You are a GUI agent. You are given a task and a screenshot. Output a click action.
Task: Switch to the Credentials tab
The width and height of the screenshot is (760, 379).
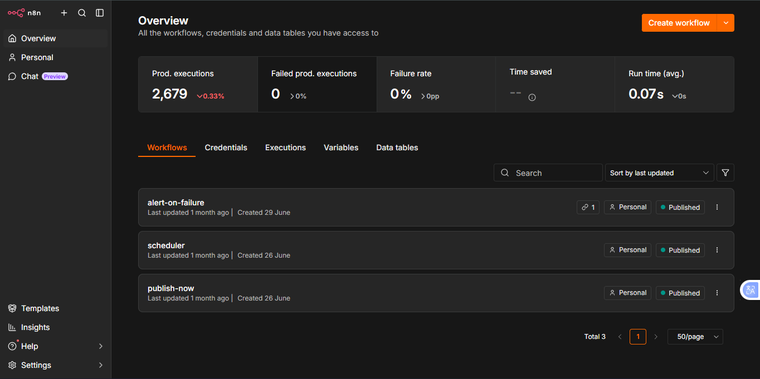(226, 147)
